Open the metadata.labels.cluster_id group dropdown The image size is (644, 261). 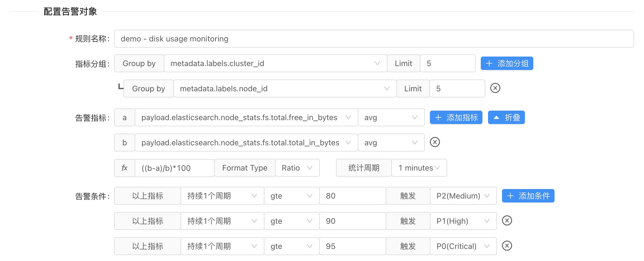tap(275, 63)
